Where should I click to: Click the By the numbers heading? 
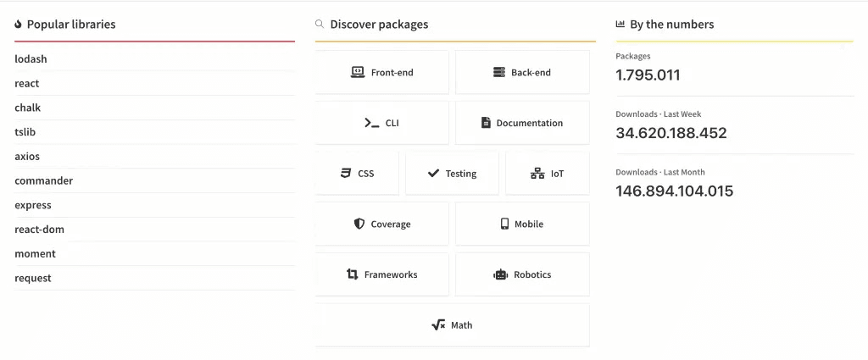coord(672,25)
